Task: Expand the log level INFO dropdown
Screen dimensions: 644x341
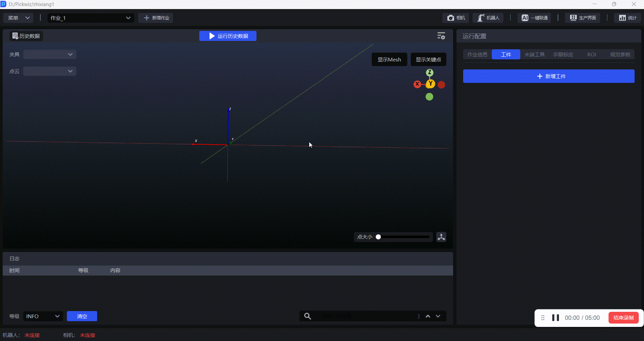Action: click(x=43, y=316)
